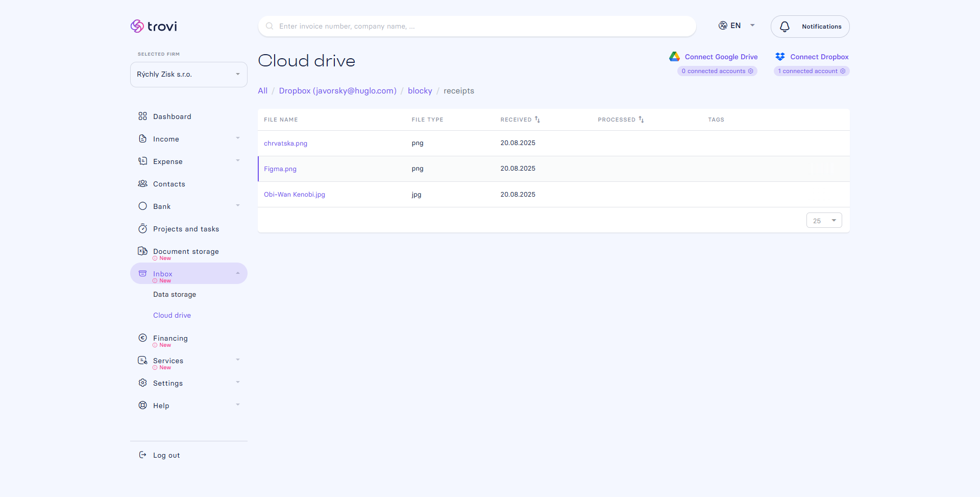Click the Google Drive logo icon
Viewport: 980px width, 497px height.
pos(674,57)
